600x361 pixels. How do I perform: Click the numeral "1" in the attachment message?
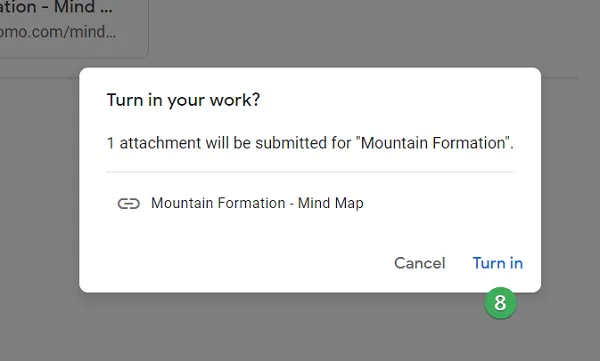point(111,143)
